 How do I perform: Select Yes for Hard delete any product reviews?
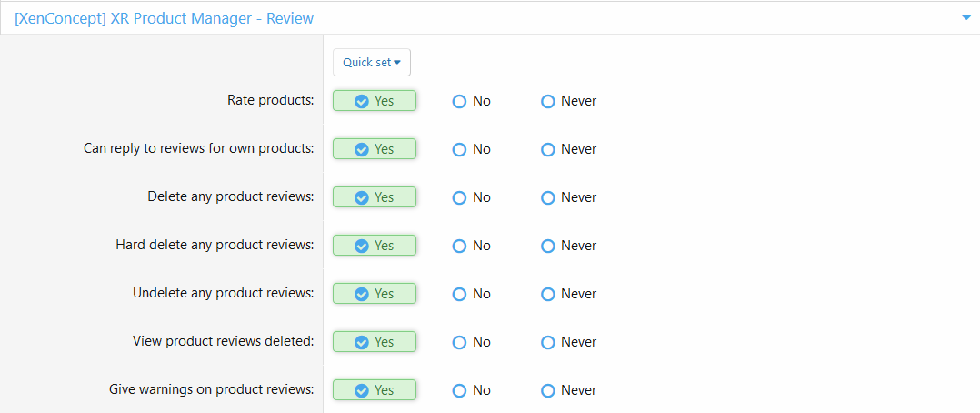coord(375,246)
